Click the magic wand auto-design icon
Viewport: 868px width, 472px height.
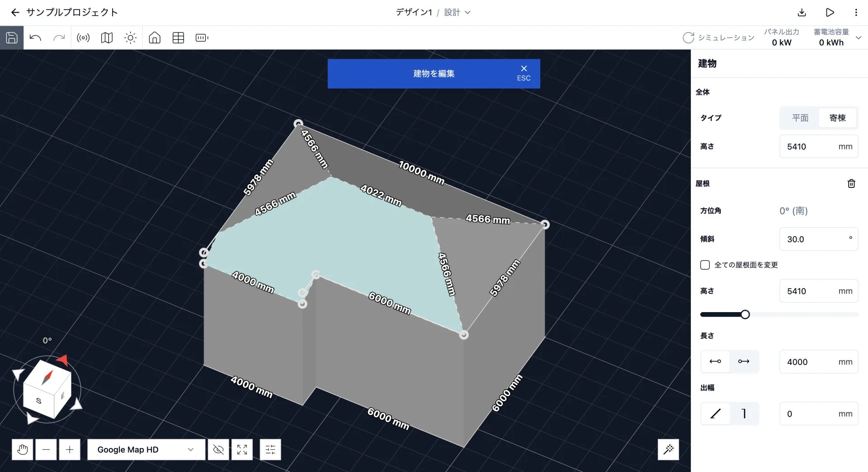[668, 449]
